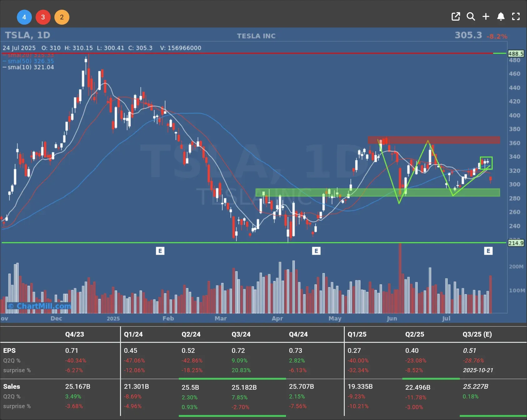Viewport: 527px width, 420px height.
Task: Click EPS value 0.72 for Q3/24
Action: (238, 351)
